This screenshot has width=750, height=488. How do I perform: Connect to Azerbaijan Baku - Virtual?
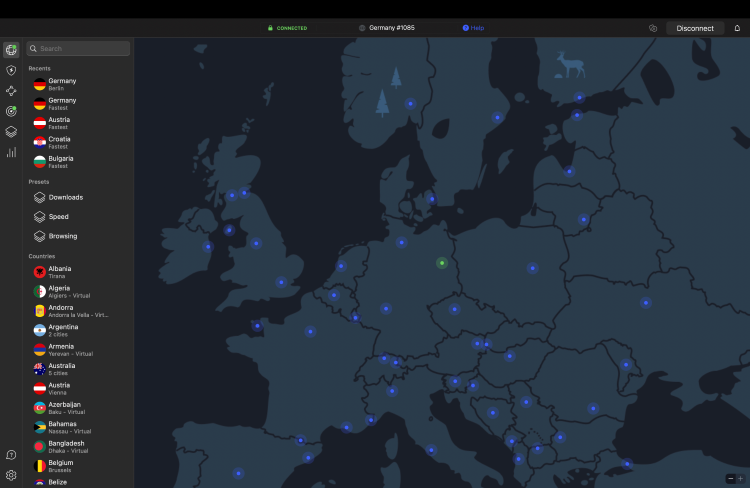coord(78,408)
